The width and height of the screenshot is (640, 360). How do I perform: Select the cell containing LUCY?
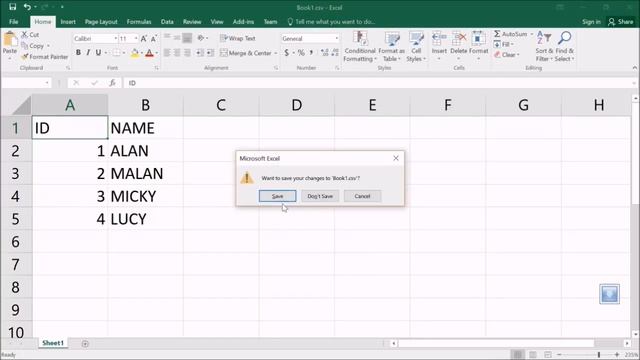tap(145, 219)
